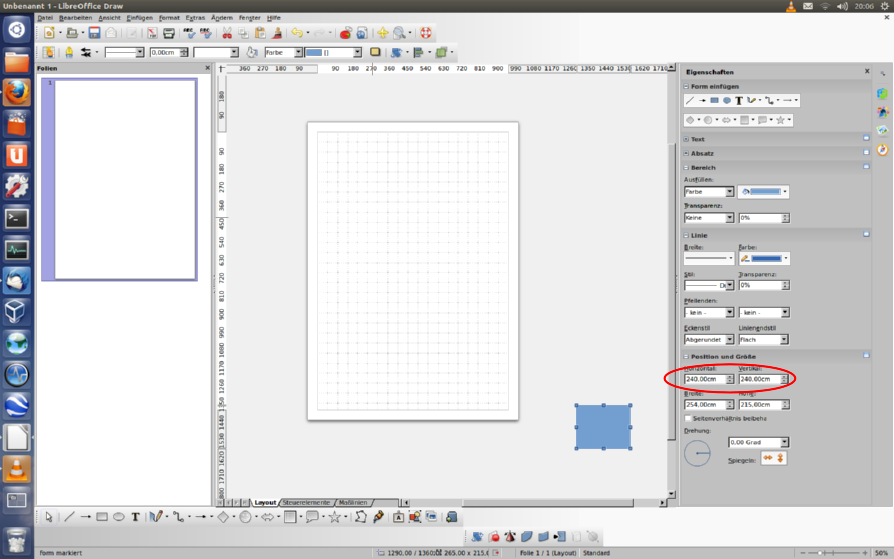Launch Firefox from the Ubuntu dock
894x559 pixels.
(x=17, y=92)
